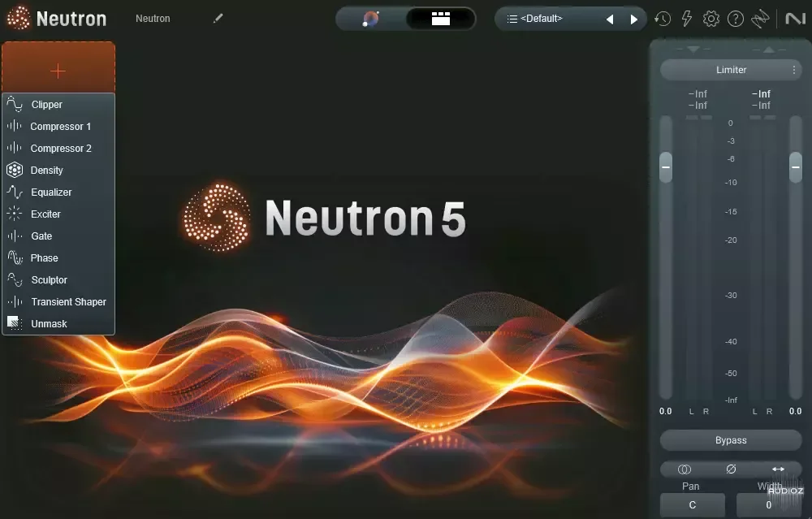Select the Gate module entry
Image resolution: width=812 pixels, height=519 pixels.
click(x=58, y=236)
